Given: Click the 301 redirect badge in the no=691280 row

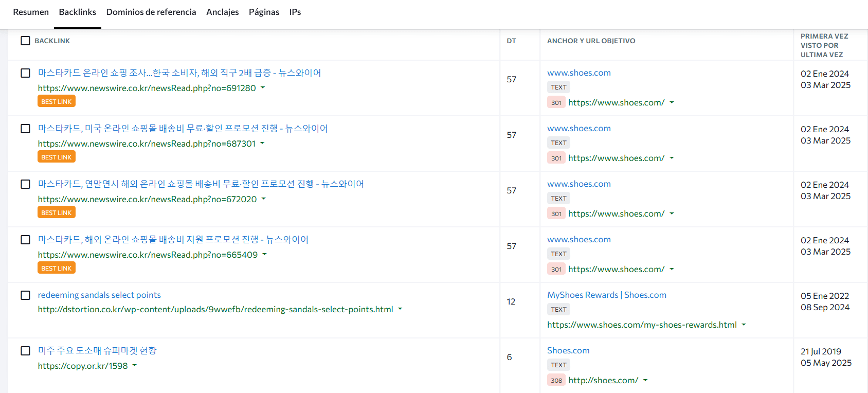Looking at the screenshot, I should pyautogui.click(x=556, y=103).
